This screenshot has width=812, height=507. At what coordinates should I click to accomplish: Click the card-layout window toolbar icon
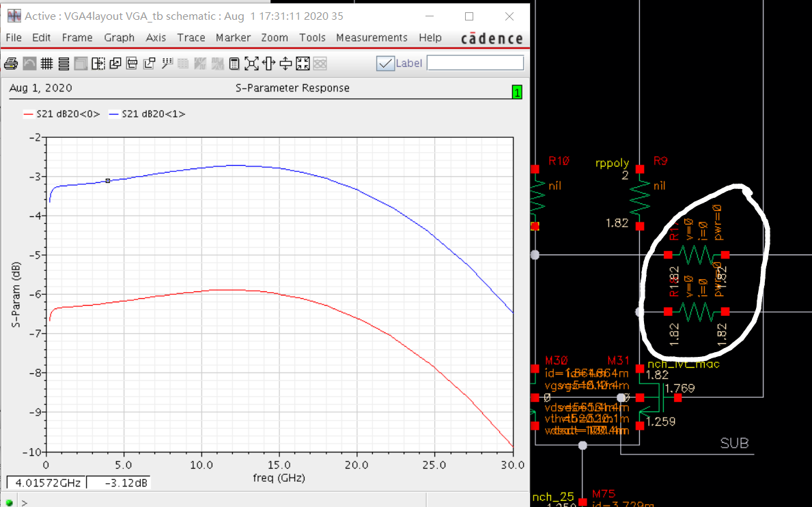132,63
